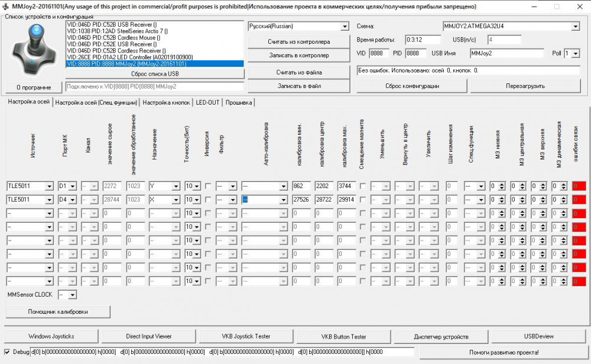Switch to the Настройка кнопок tab

click(167, 102)
